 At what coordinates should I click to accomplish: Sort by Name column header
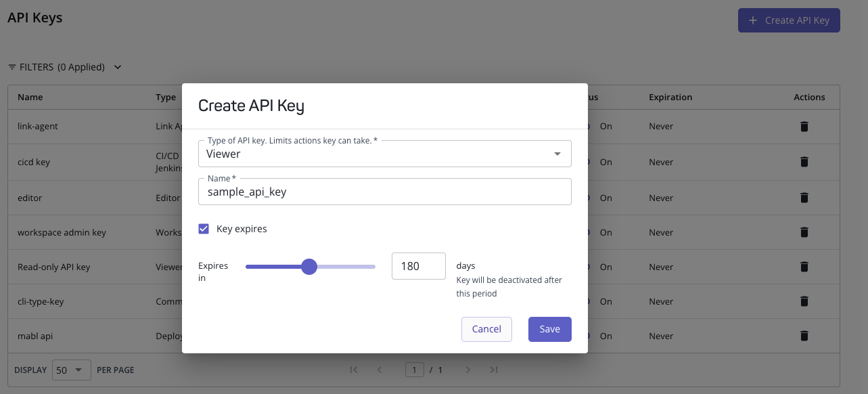(x=30, y=97)
